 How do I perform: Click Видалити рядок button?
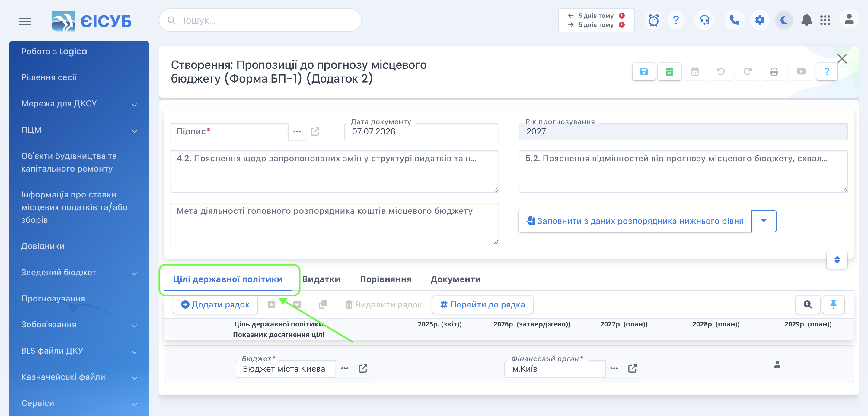[384, 304]
